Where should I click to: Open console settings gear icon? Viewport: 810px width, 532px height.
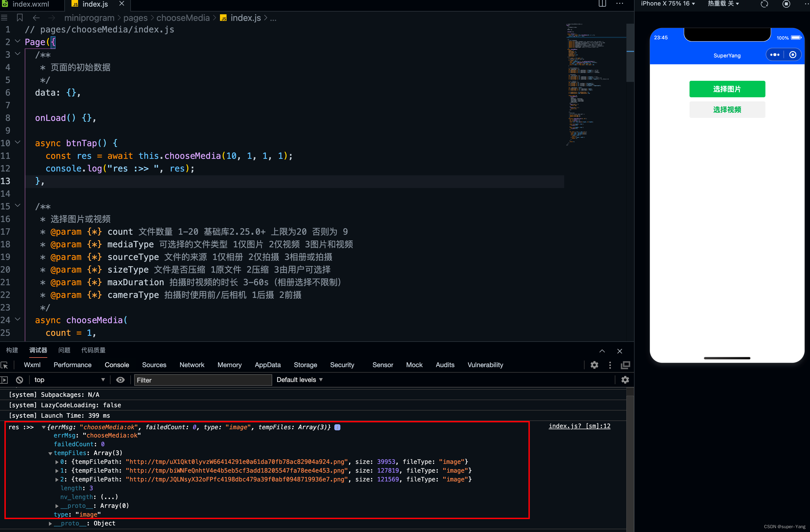pos(625,380)
